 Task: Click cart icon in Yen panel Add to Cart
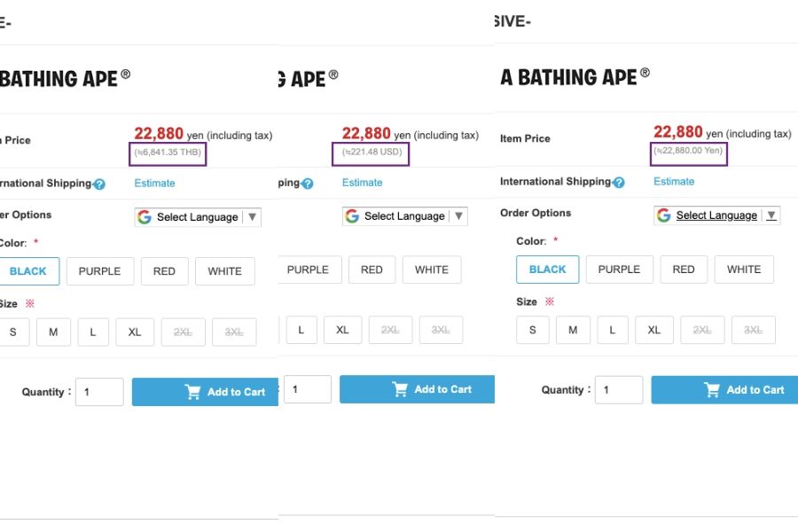[x=712, y=390]
